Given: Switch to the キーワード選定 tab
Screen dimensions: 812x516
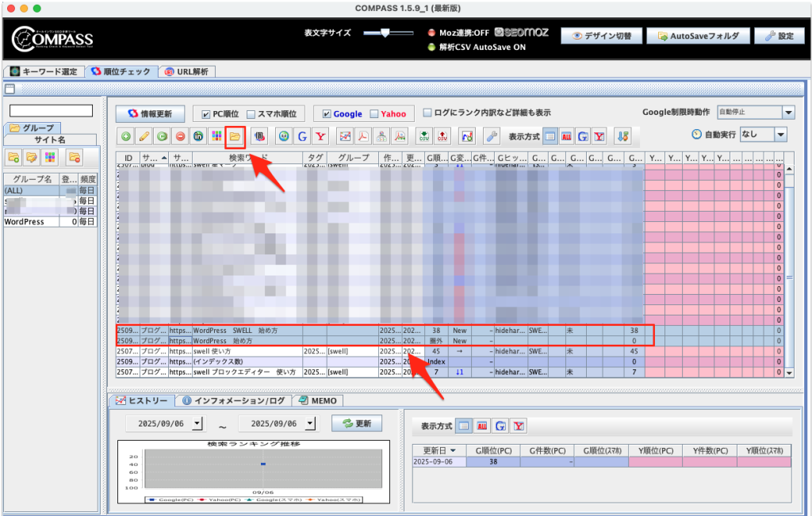Looking at the screenshot, I should (x=44, y=71).
